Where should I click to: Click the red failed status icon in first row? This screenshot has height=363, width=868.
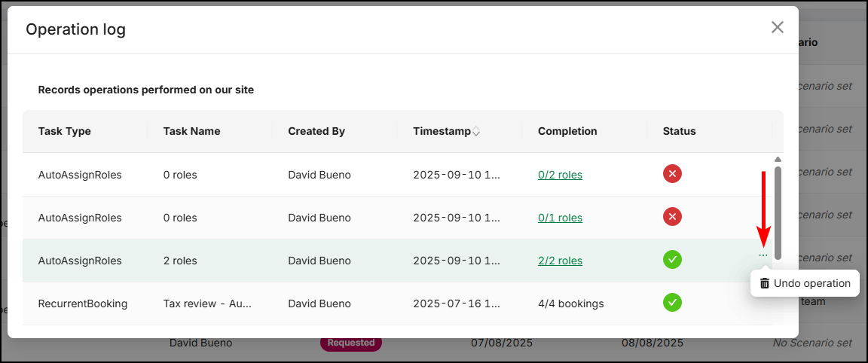point(672,174)
